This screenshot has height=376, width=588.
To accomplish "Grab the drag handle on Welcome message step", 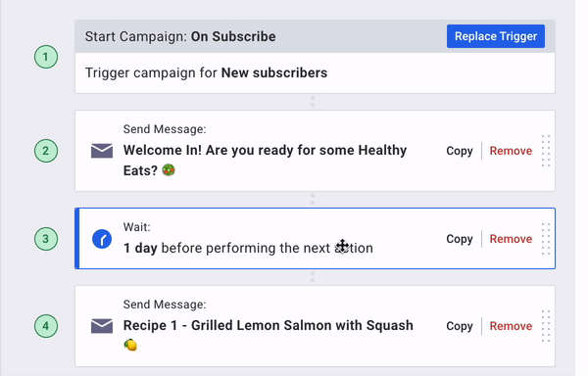I will pyautogui.click(x=546, y=151).
